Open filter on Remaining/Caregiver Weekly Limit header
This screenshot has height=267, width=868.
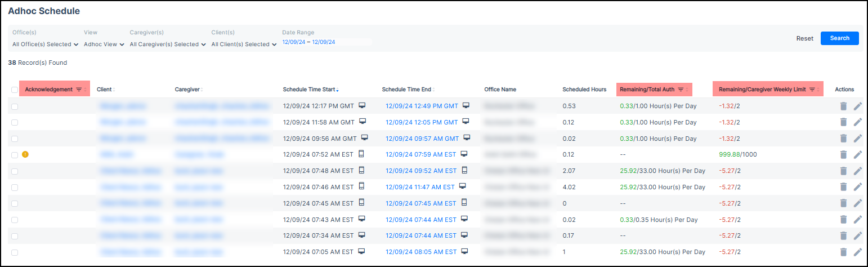812,90
